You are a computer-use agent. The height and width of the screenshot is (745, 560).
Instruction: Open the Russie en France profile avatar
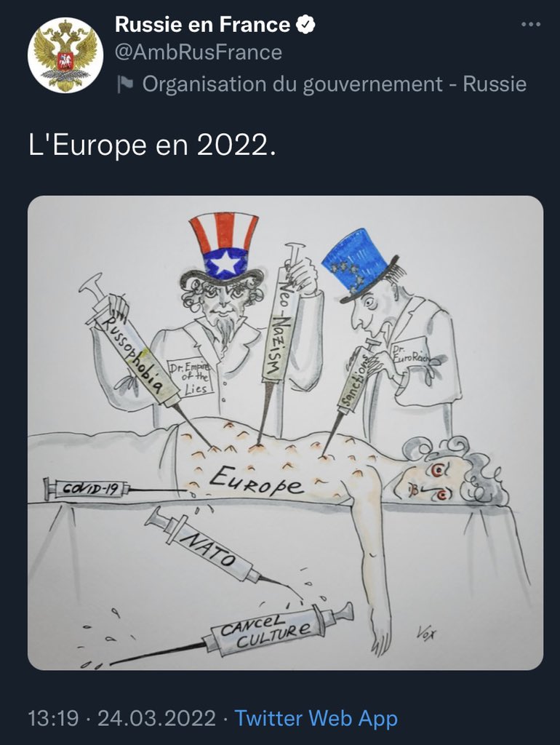click(65, 55)
